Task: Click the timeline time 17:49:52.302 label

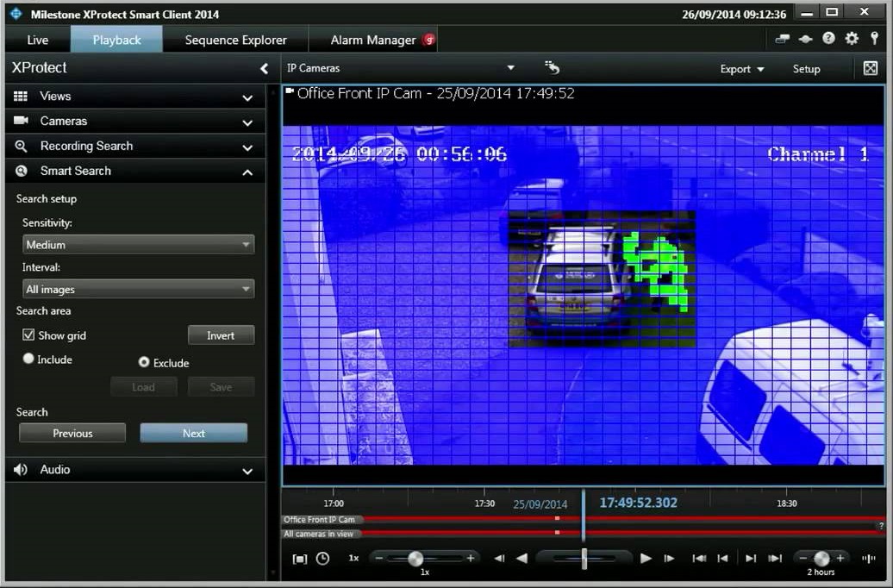Action: (638, 504)
